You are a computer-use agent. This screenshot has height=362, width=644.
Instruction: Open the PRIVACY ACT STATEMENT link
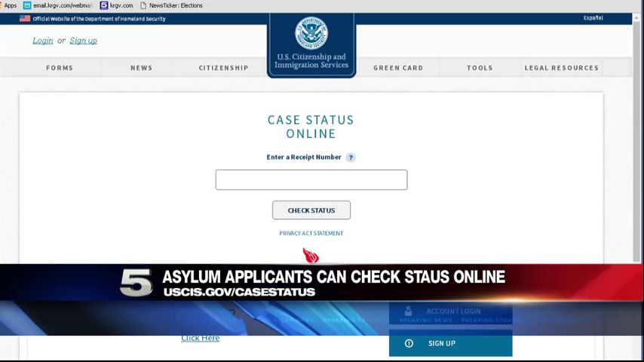click(x=311, y=233)
